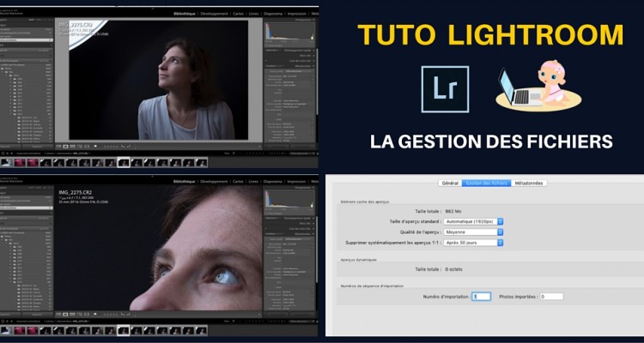This screenshot has width=644, height=343.
Task: Expand Développement rapide panel in top window
Action: click(313, 51)
